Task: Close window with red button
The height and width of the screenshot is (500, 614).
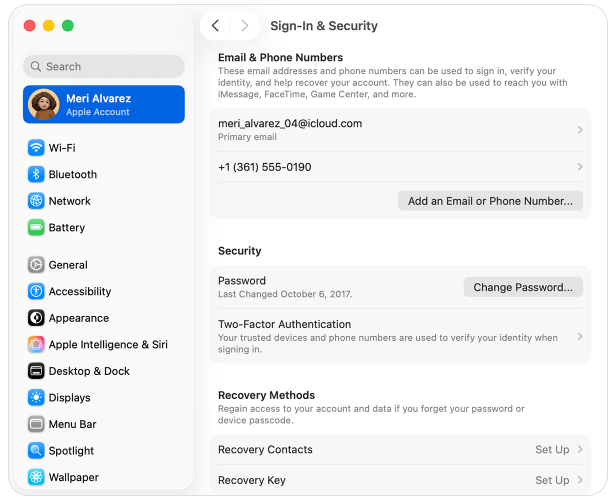Action: (x=29, y=25)
